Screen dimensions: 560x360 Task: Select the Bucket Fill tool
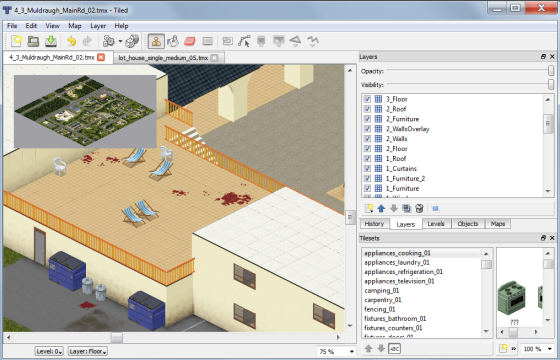pos(173,41)
